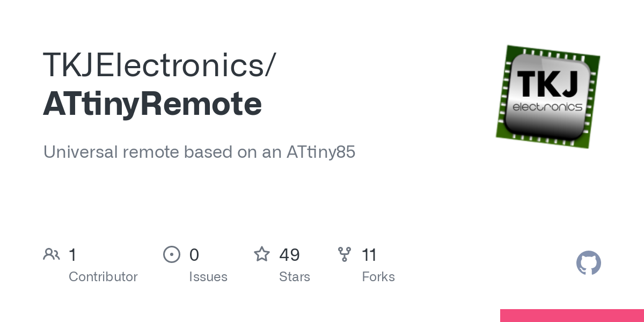
Task: Click the Universal remote description text
Action: (x=199, y=152)
